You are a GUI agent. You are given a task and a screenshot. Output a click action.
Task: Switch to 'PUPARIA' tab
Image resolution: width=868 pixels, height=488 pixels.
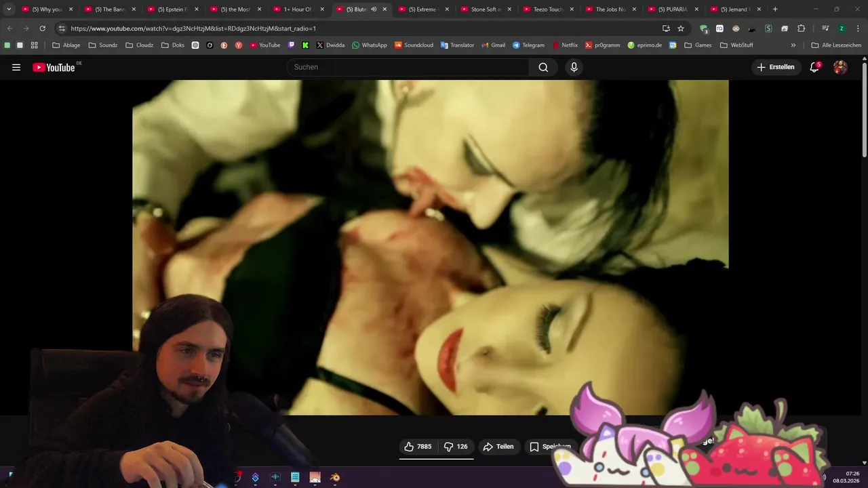[x=674, y=9]
